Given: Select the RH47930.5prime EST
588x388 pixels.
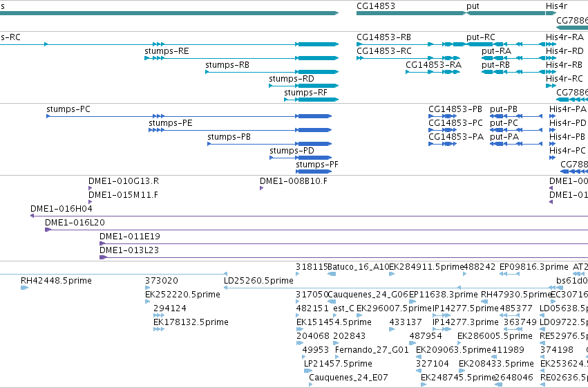Looking at the screenshot, I should click(484, 302).
